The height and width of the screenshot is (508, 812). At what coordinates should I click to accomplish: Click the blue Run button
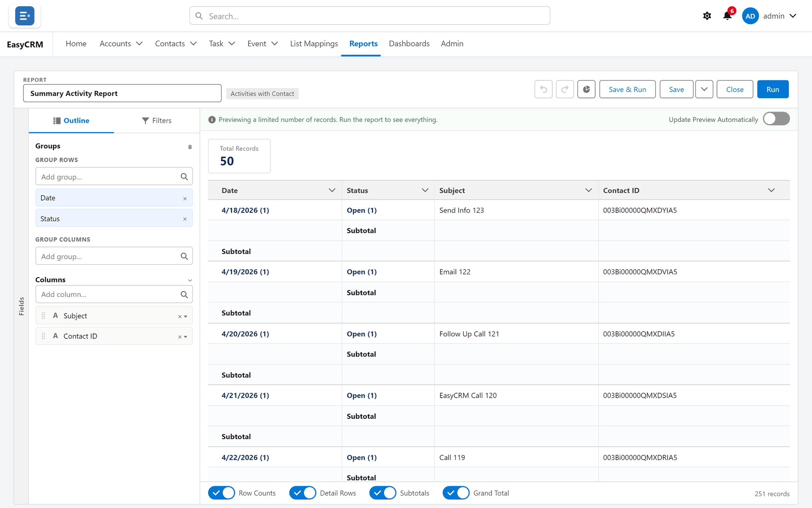(x=773, y=89)
